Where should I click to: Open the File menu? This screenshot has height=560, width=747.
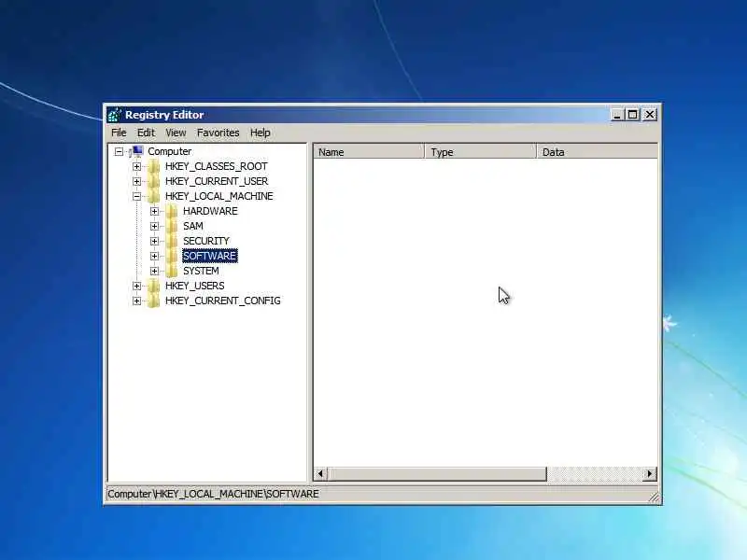119,133
